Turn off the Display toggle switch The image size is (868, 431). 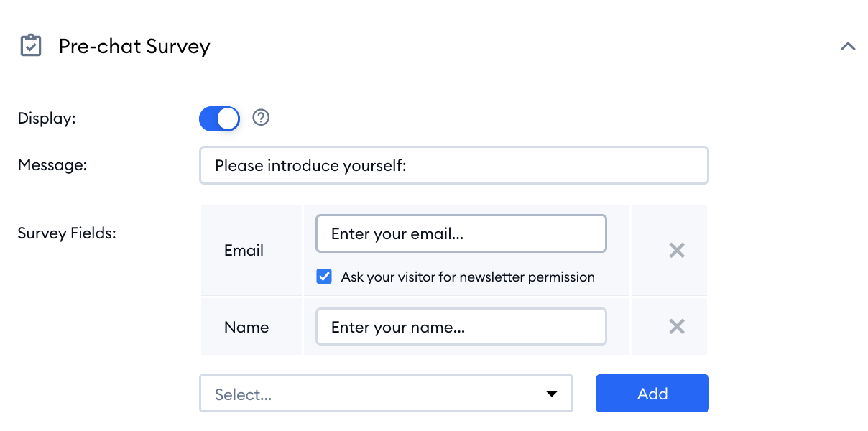click(219, 119)
